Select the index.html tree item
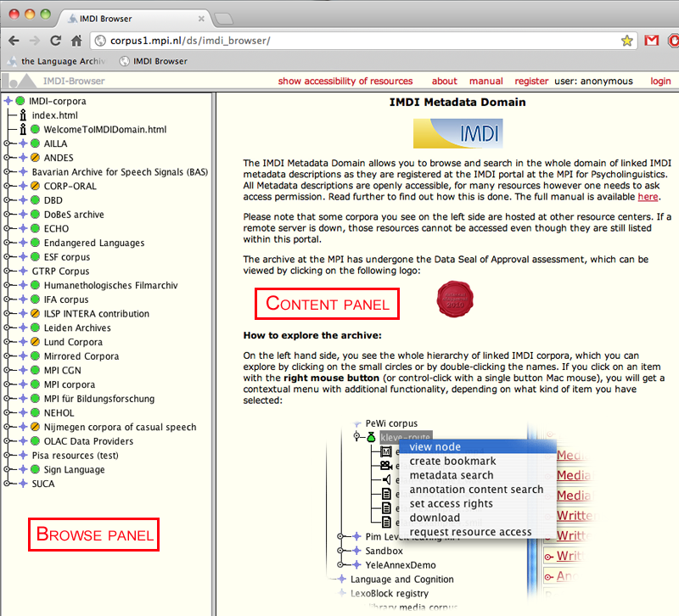 [54, 115]
